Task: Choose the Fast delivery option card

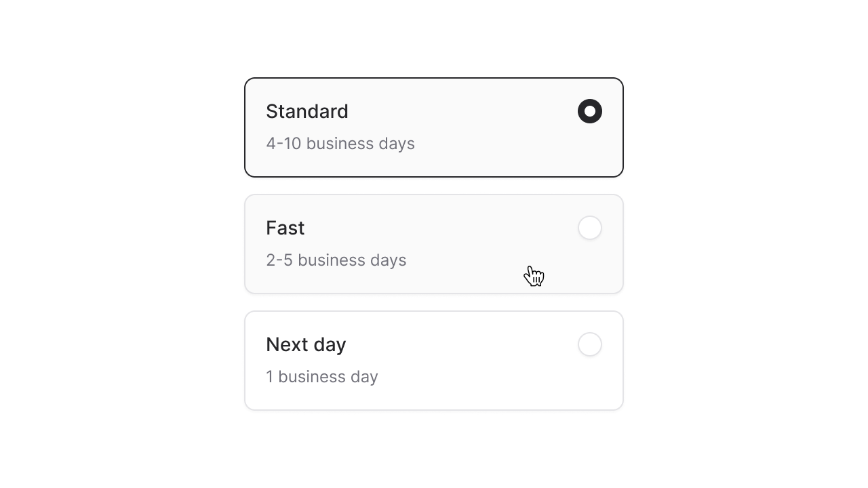Action: (434, 244)
